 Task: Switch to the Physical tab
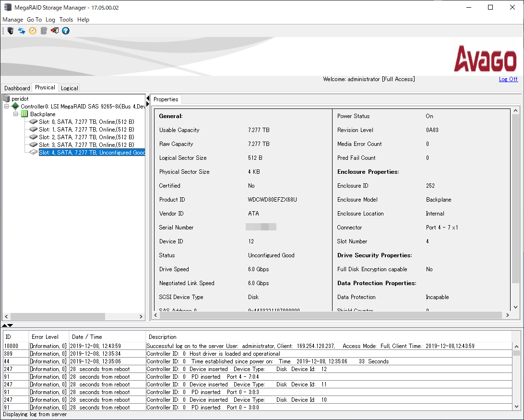point(45,87)
